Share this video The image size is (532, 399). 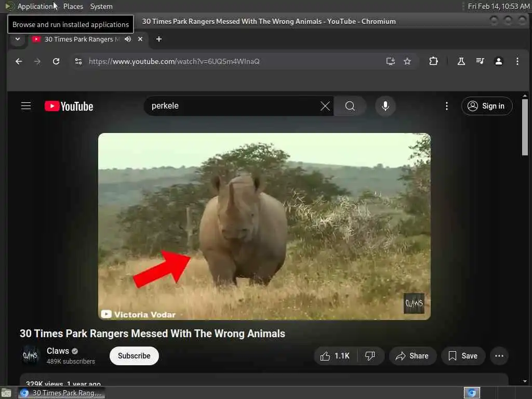(x=412, y=356)
